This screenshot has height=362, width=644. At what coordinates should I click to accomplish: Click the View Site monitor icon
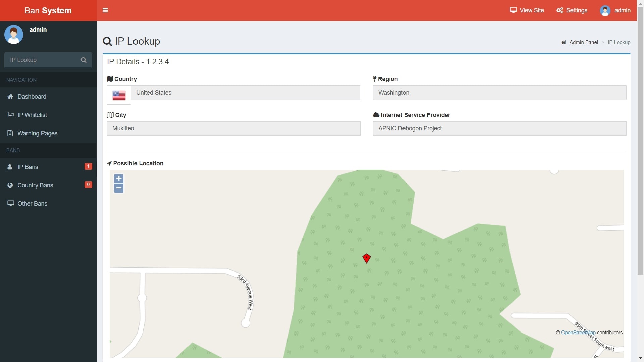pos(513,10)
